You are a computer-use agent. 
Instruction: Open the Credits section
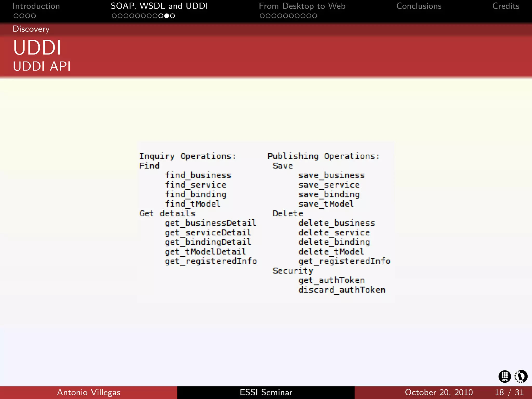[x=506, y=6]
